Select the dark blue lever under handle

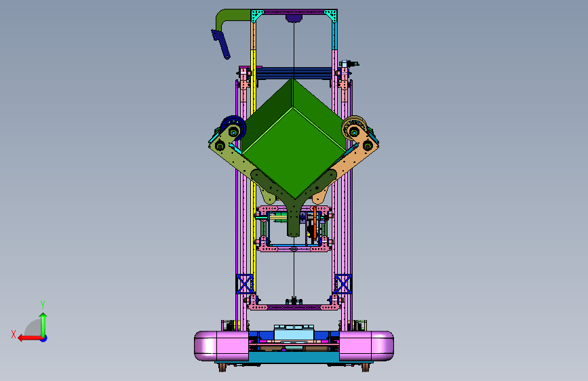pyautogui.click(x=221, y=44)
